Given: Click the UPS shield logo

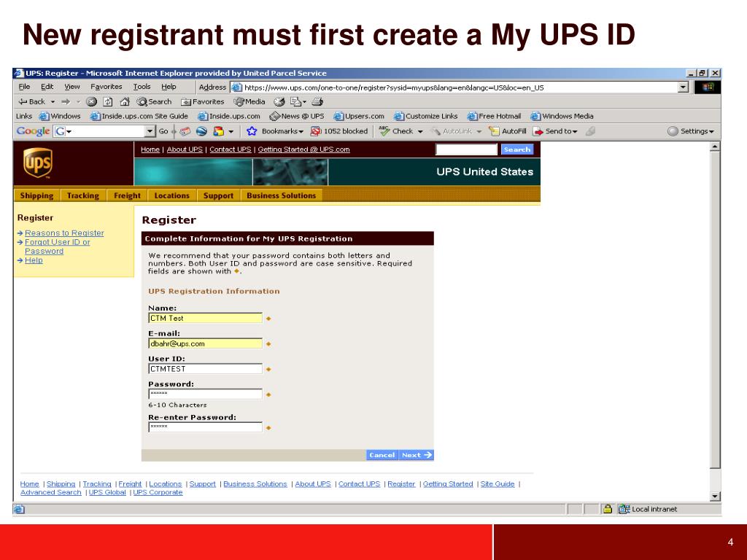Looking at the screenshot, I should pyautogui.click(x=38, y=163).
